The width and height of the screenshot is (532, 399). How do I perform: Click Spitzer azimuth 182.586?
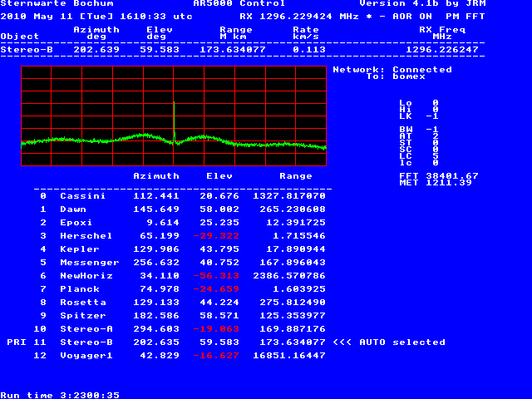pos(156,316)
